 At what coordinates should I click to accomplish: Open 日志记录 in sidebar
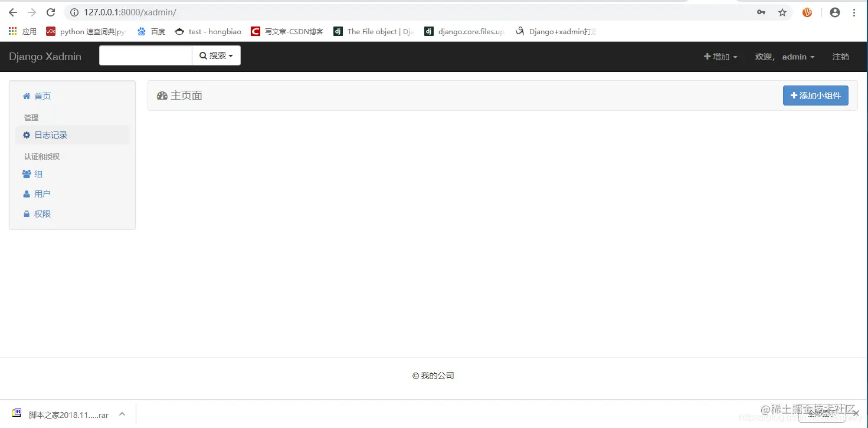(72, 135)
